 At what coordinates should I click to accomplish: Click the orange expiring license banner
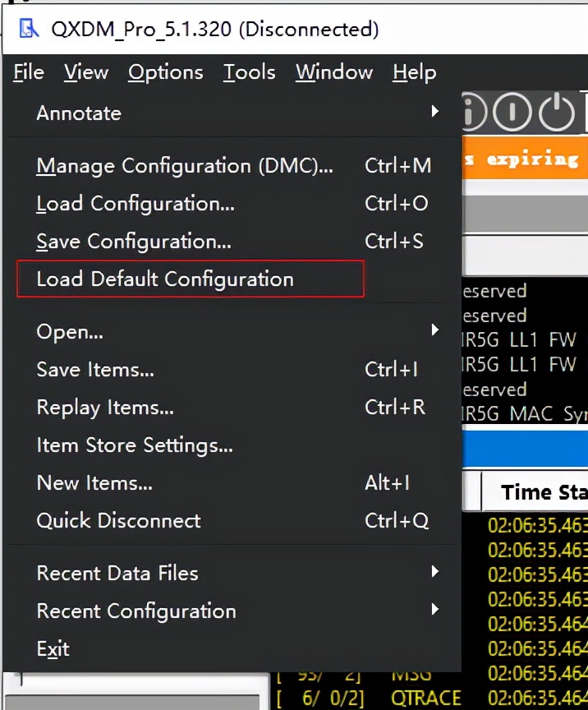click(x=524, y=159)
